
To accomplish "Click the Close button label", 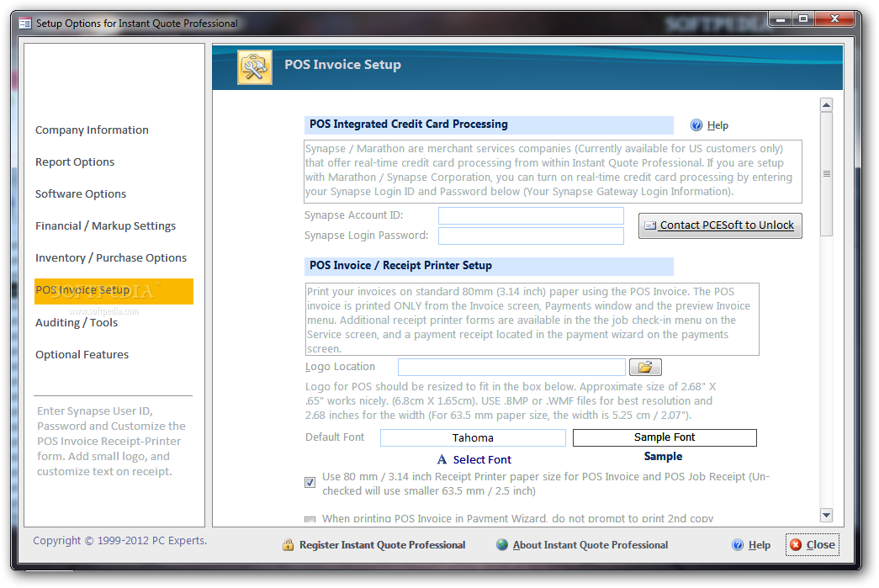I will [821, 545].
